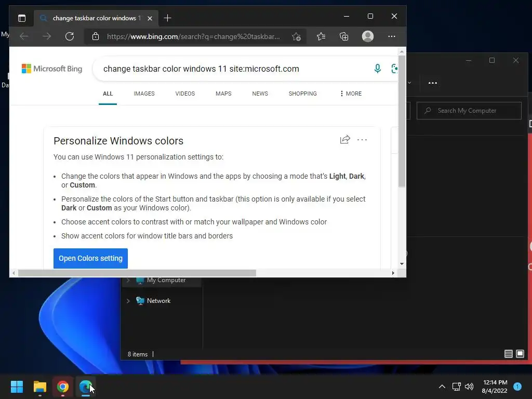
Task: Show hidden system tray icons
Action: [442, 387]
